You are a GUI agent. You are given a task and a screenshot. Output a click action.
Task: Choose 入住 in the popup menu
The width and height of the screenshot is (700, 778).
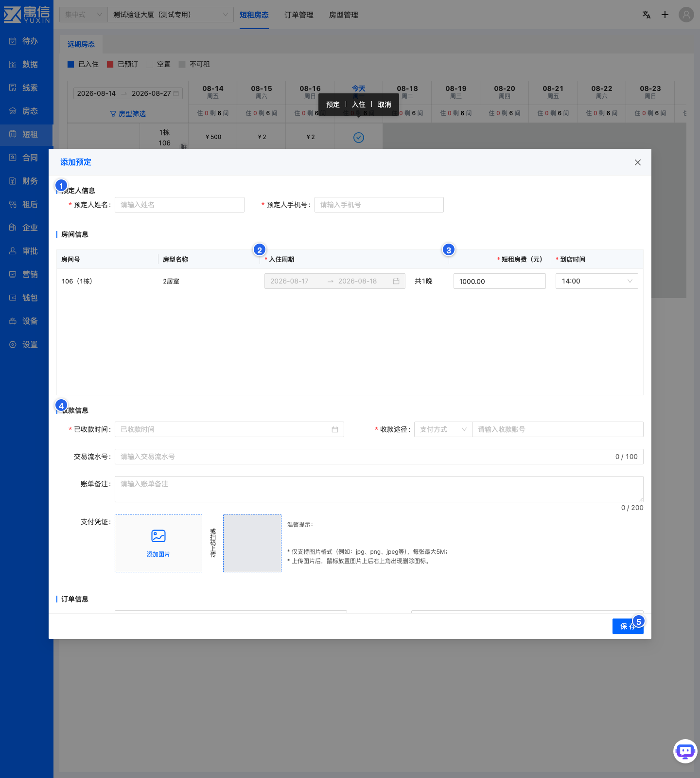click(359, 105)
